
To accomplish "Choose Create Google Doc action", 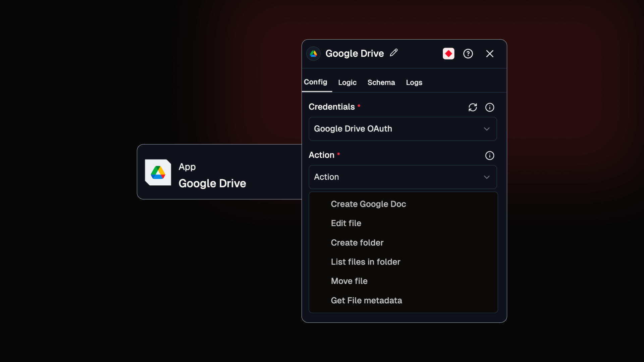I will point(368,204).
